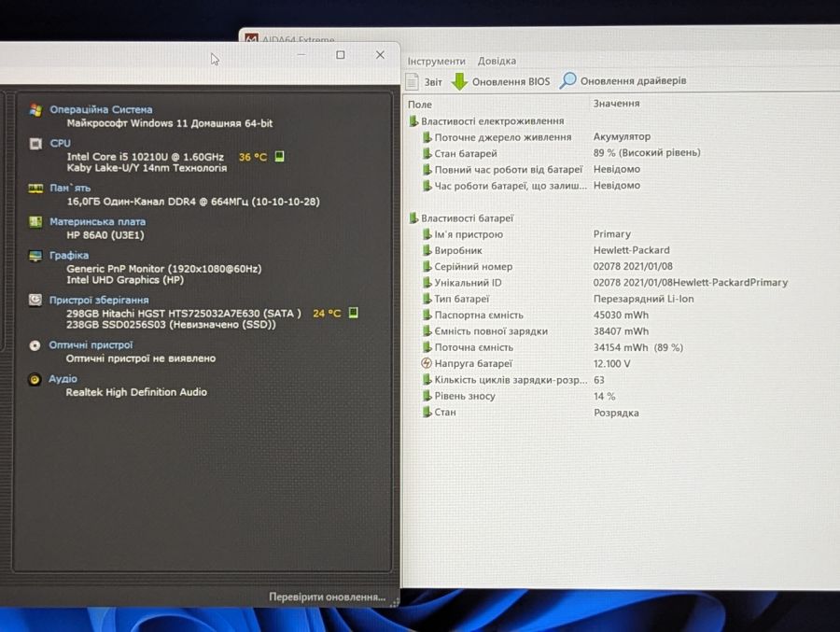Open the Пам'ять section link
This screenshot has height=632, width=840.
tap(70, 188)
